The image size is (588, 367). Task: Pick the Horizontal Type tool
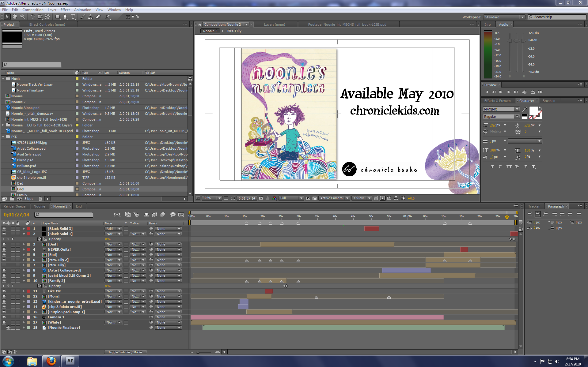(x=73, y=17)
